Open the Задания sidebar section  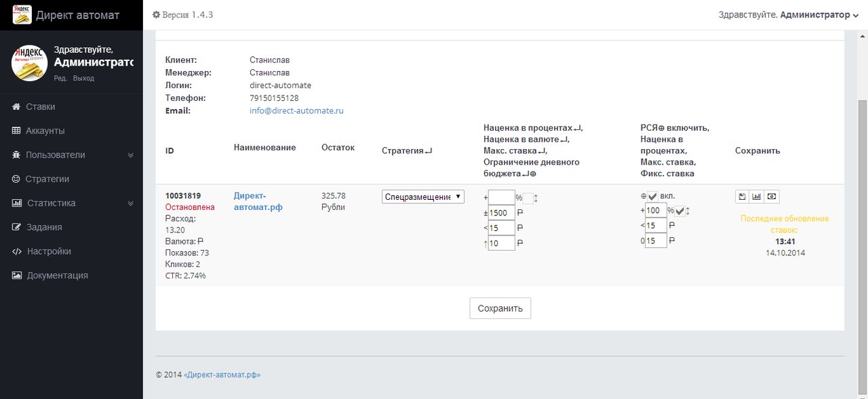[x=44, y=228]
